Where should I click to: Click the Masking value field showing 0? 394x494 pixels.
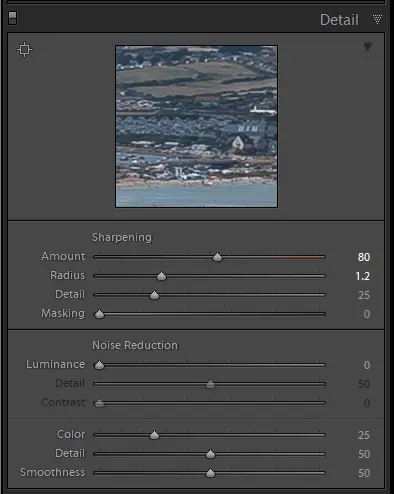pos(367,314)
